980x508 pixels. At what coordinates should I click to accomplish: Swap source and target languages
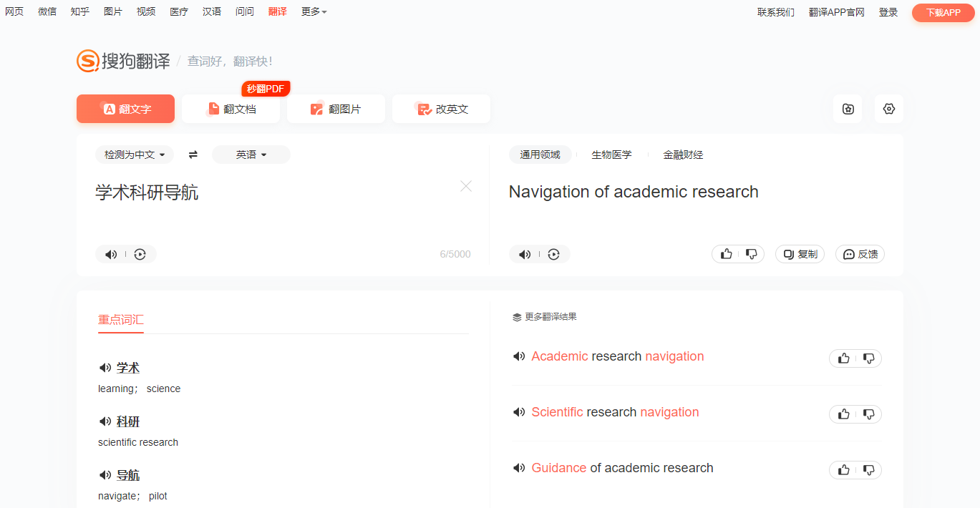point(193,155)
